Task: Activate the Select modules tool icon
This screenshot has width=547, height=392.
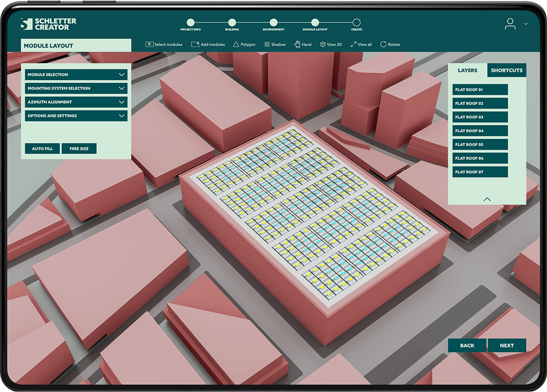Action: (x=149, y=45)
